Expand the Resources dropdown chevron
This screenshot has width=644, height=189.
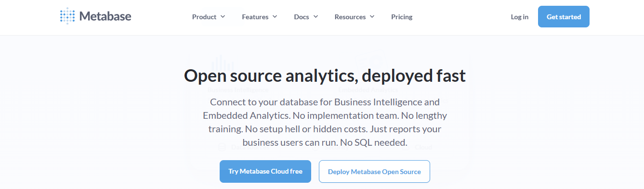372,17
